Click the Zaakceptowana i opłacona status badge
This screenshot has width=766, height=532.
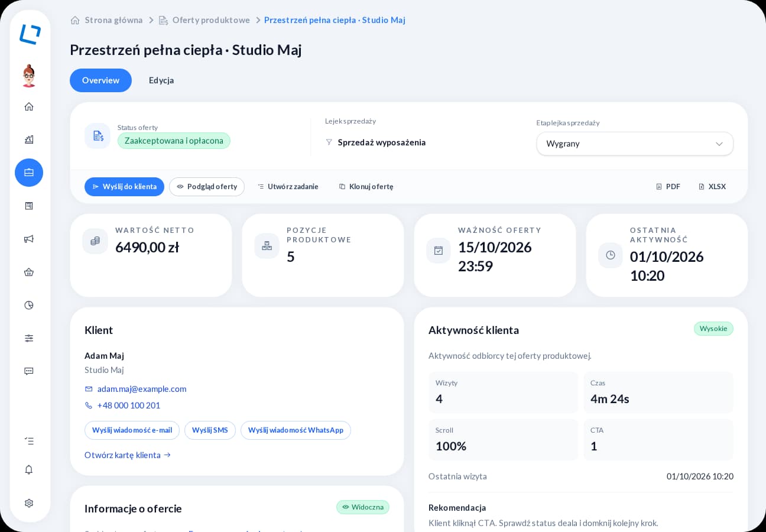(174, 141)
